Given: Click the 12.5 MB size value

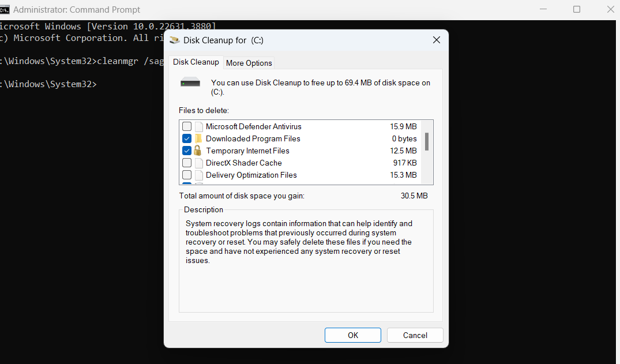Looking at the screenshot, I should pyautogui.click(x=403, y=151).
